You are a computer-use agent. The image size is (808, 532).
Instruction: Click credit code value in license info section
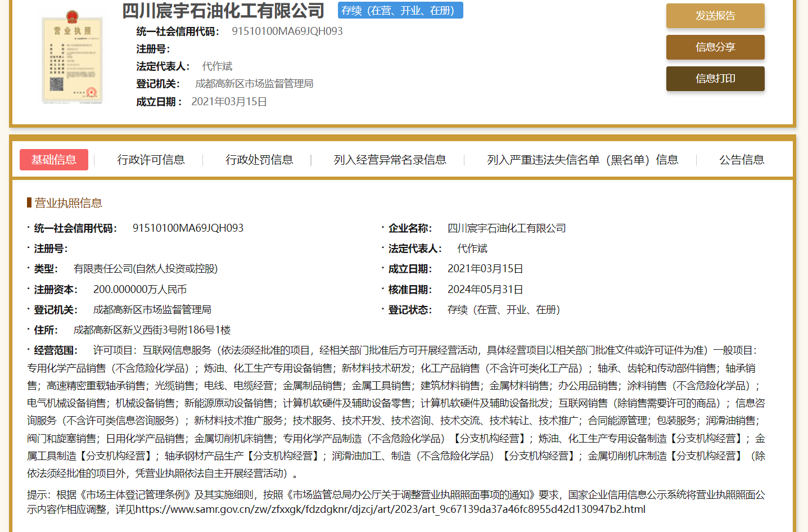tap(188, 228)
